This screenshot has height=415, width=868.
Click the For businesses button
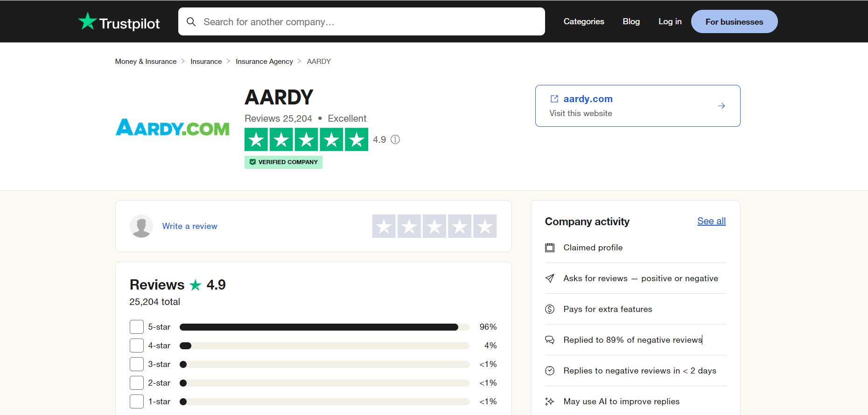click(x=734, y=22)
